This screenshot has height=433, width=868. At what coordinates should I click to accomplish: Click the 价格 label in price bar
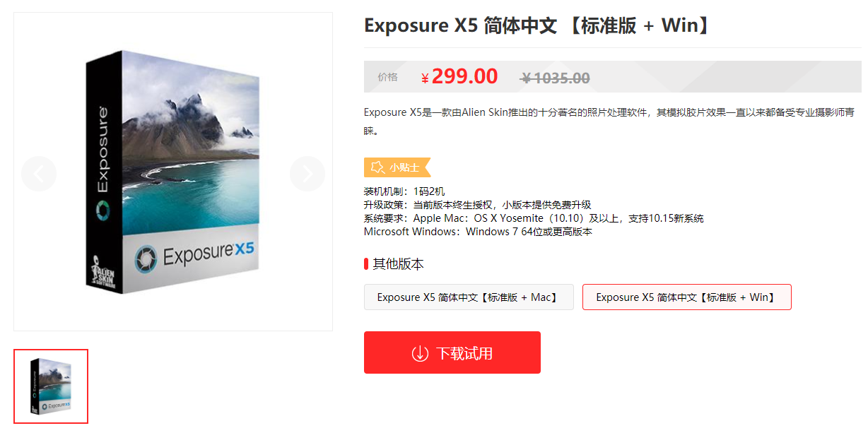387,77
